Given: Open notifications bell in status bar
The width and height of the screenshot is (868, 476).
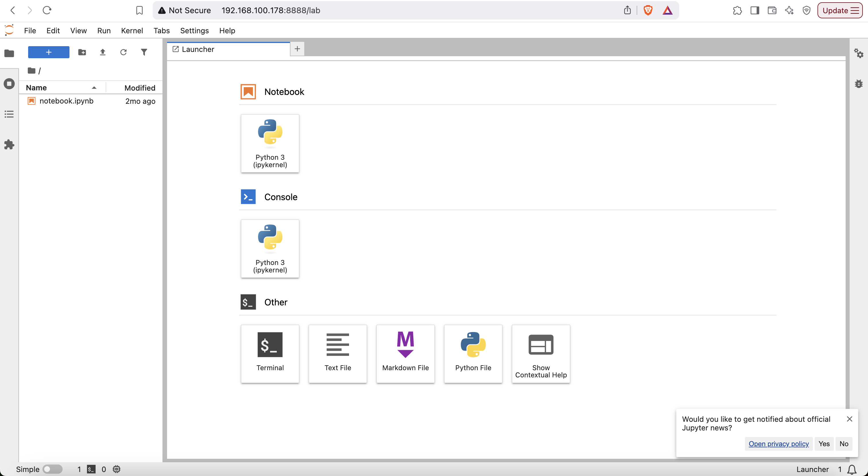Looking at the screenshot, I should (852, 469).
